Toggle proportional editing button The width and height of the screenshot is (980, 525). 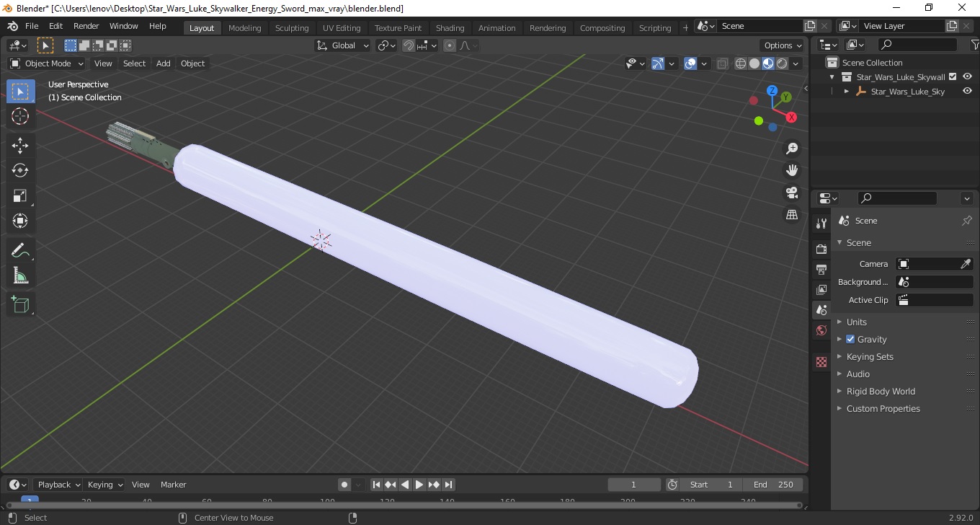(x=450, y=45)
